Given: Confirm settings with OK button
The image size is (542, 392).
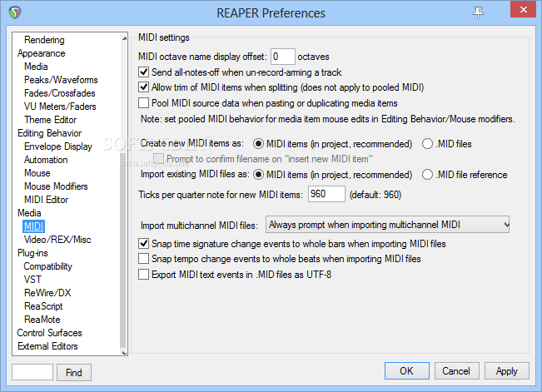Looking at the screenshot, I should 407,371.
